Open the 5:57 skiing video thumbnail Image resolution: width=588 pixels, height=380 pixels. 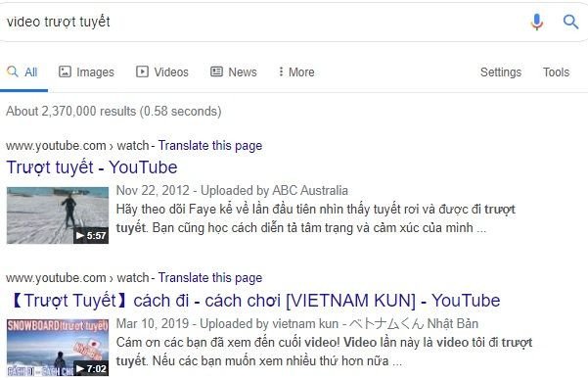coord(58,215)
